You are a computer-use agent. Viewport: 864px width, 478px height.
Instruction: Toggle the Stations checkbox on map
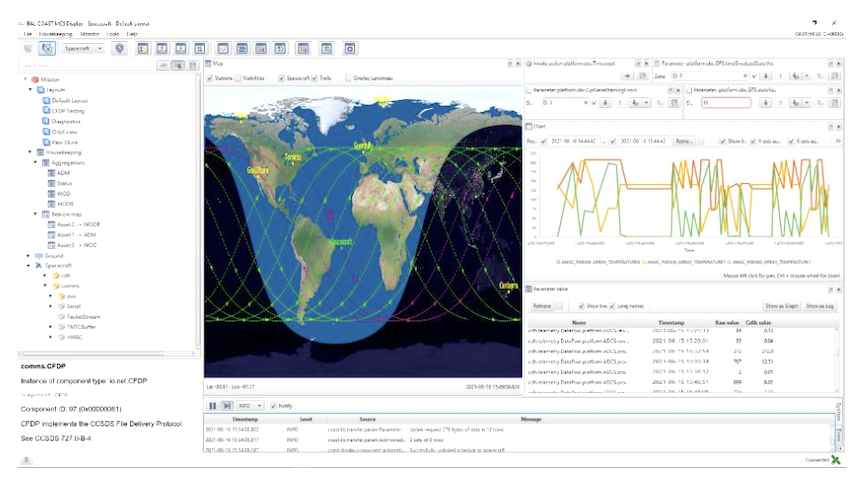pyautogui.click(x=211, y=77)
